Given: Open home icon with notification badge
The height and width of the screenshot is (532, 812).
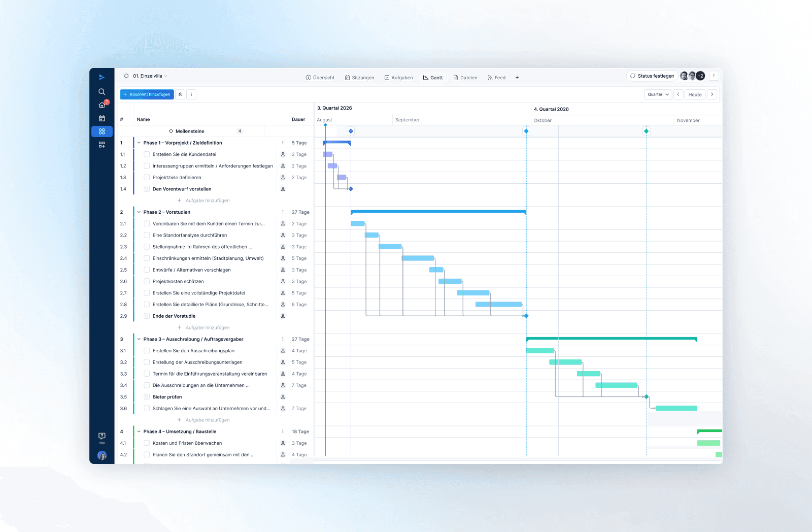Looking at the screenshot, I should [x=102, y=105].
